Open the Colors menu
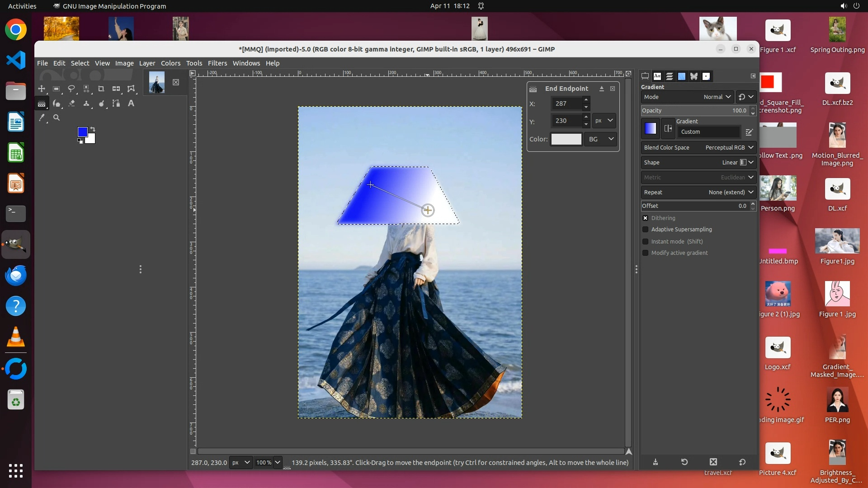 point(170,63)
